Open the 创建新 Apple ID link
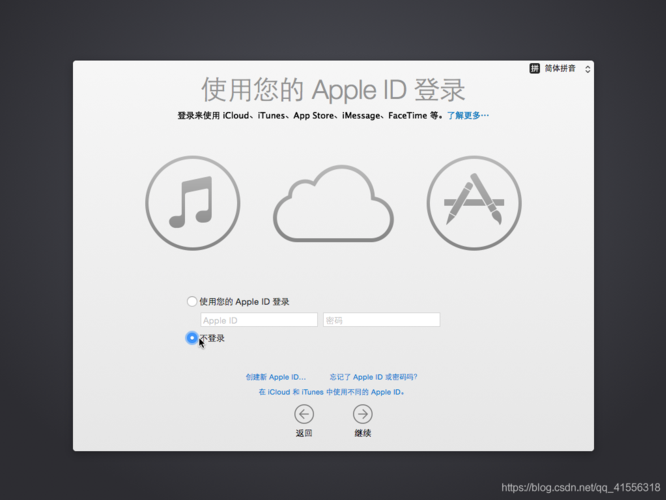 (276, 377)
